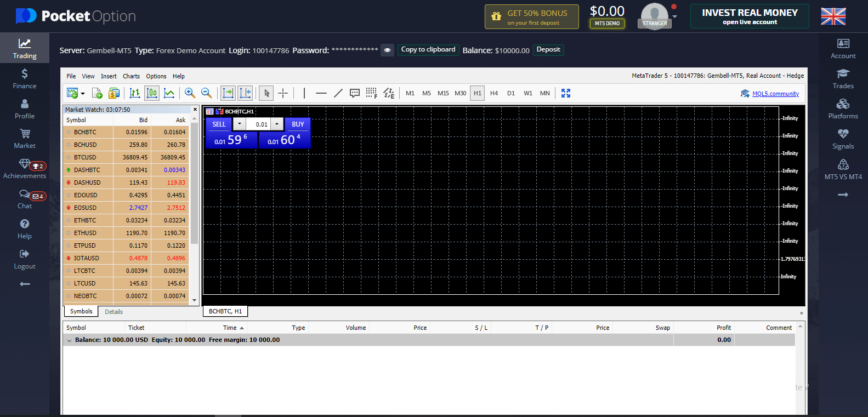Open the Elliott tools icon
The height and width of the screenshot is (417, 868).
click(389, 93)
